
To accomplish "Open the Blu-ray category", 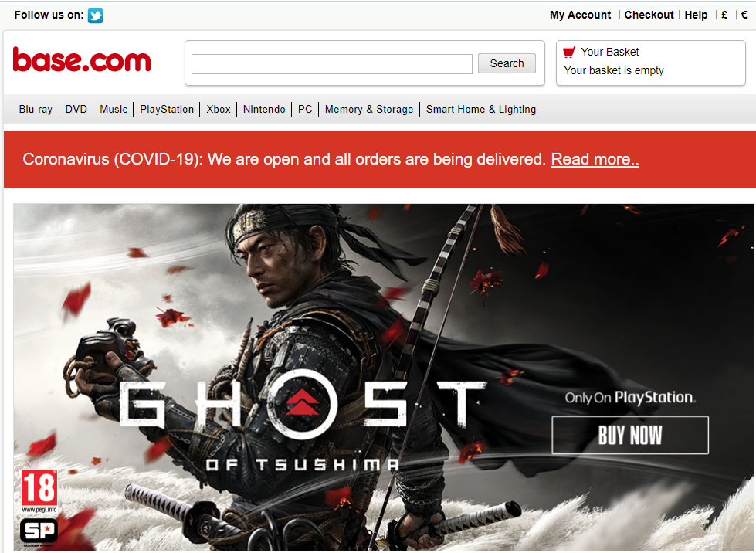I will coord(36,110).
